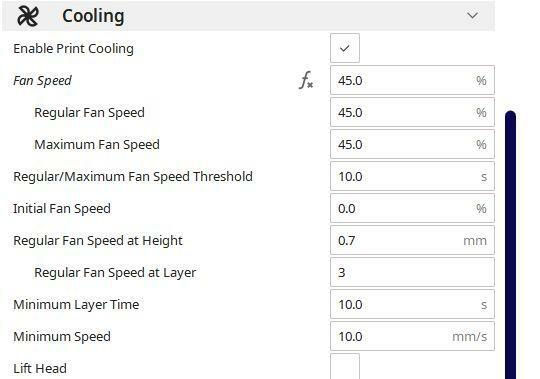Click the Minimum Layer Time field
The image size is (540, 379).
point(412,304)
